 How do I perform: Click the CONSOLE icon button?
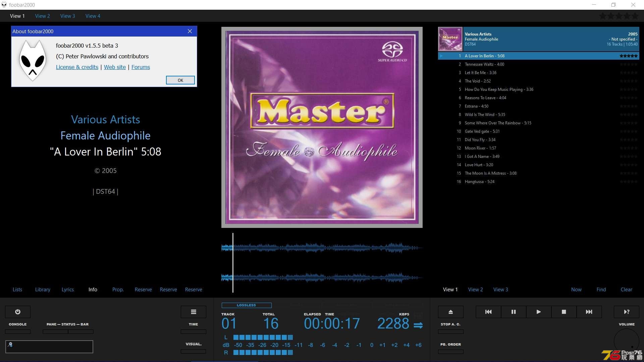(18, 312)
